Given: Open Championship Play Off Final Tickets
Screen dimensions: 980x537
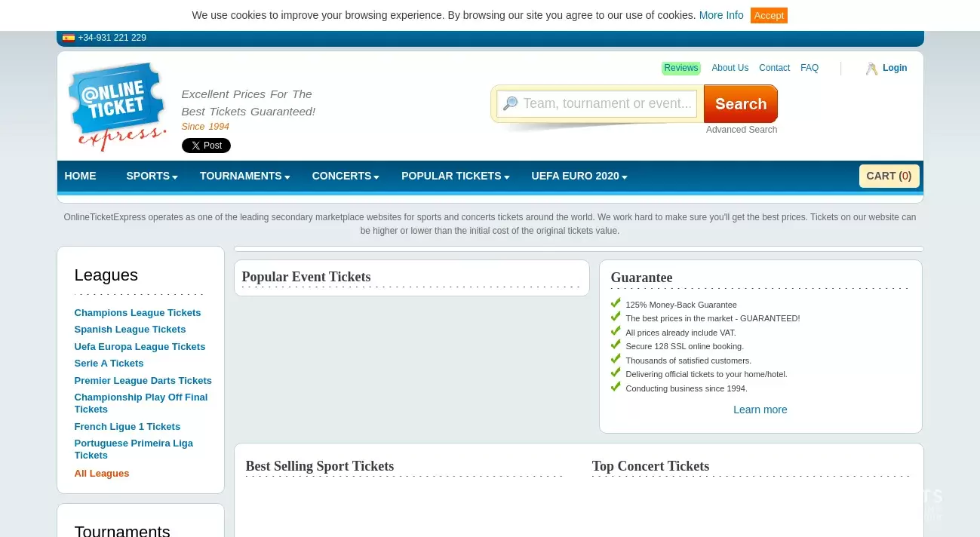Looking at the screenshot, I should 141,404.
